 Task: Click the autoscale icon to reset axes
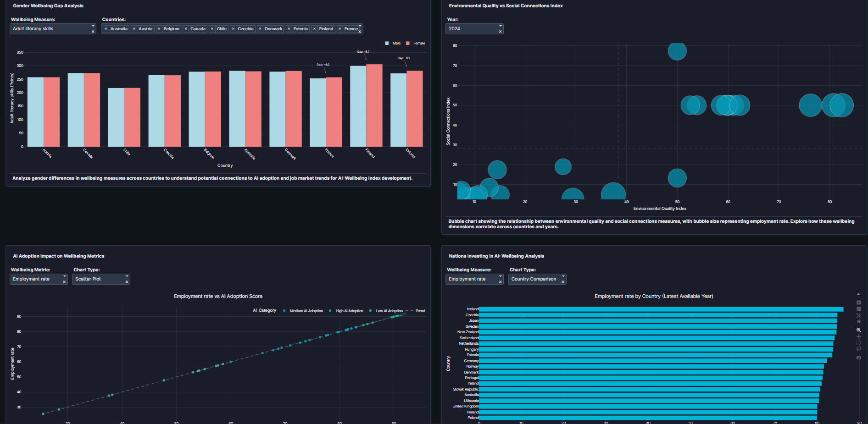[x=858, y=315]
